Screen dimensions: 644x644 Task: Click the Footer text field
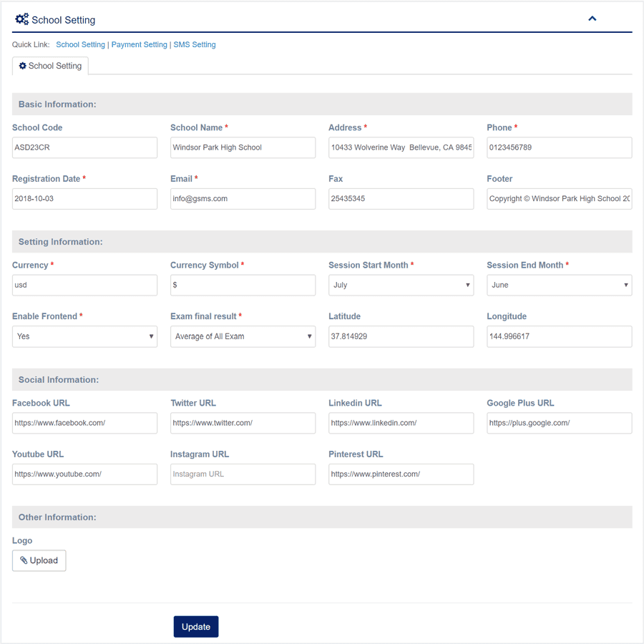[559, 199]
